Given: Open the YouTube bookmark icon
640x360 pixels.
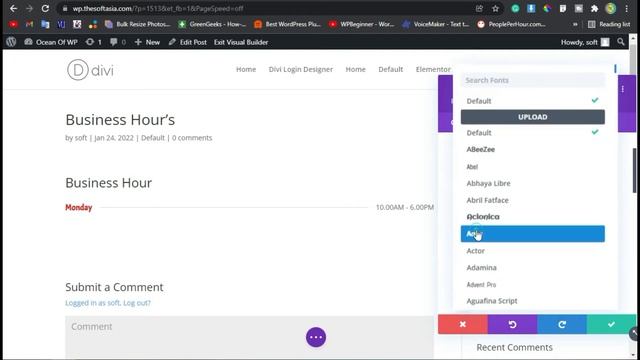Looking at the screenshot, I should click(x=13, y=24).
